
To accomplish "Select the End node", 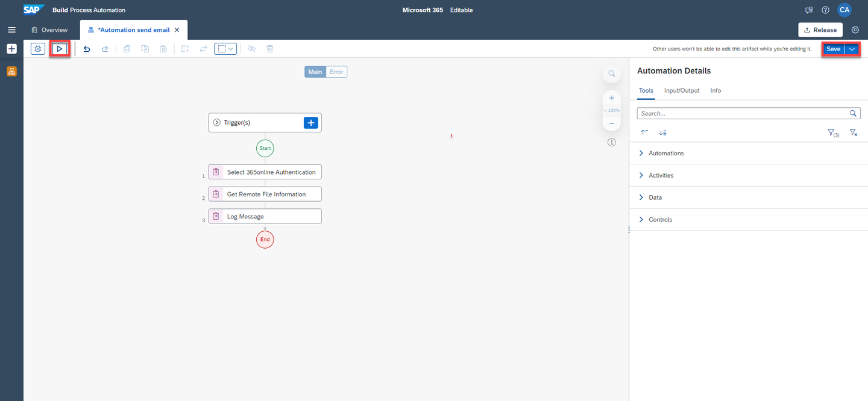I will [265, 239].
